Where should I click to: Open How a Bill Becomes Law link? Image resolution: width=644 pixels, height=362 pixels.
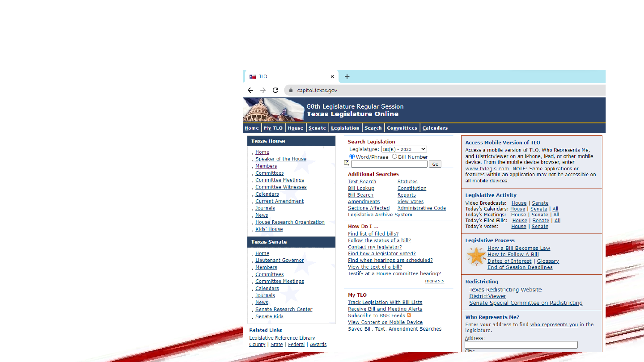519,248
